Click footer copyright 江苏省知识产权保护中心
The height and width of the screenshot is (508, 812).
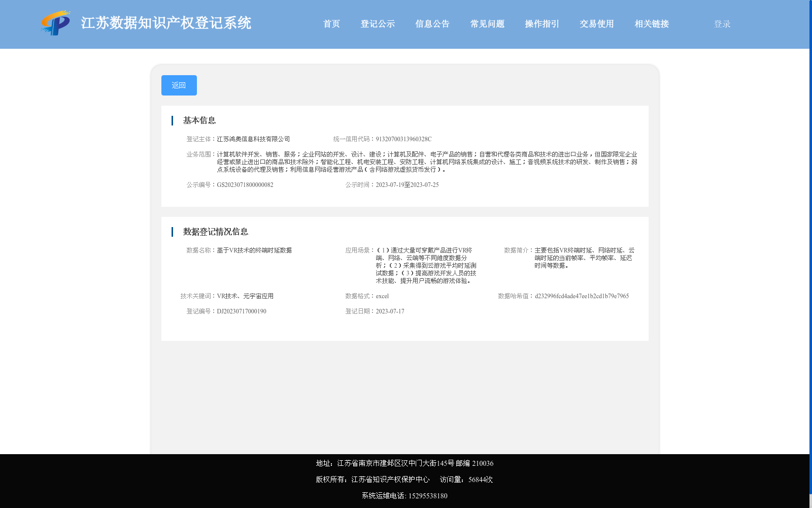[x=390, y=480]
